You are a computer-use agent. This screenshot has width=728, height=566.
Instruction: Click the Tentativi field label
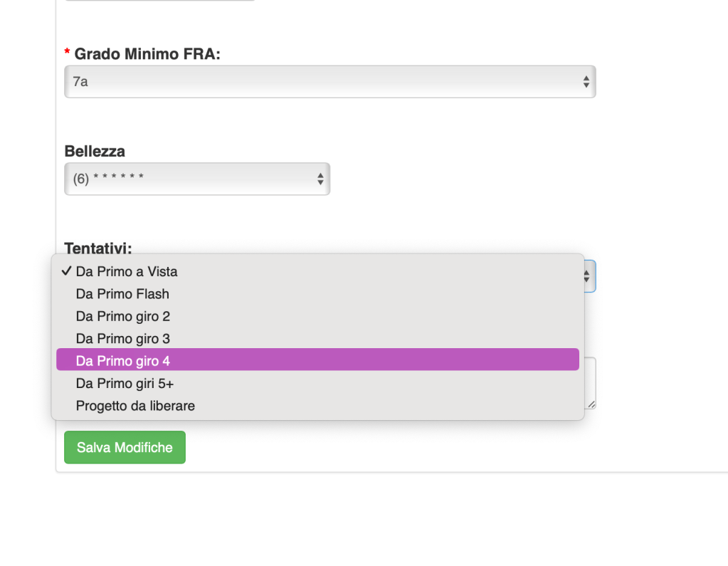[x=98, y=248]
